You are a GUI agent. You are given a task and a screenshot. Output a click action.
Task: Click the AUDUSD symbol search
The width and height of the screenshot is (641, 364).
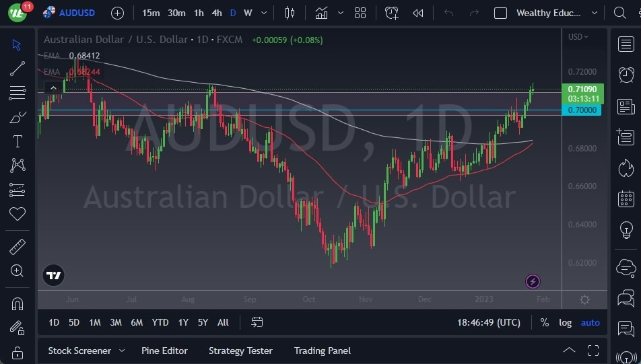click(69, 13)
